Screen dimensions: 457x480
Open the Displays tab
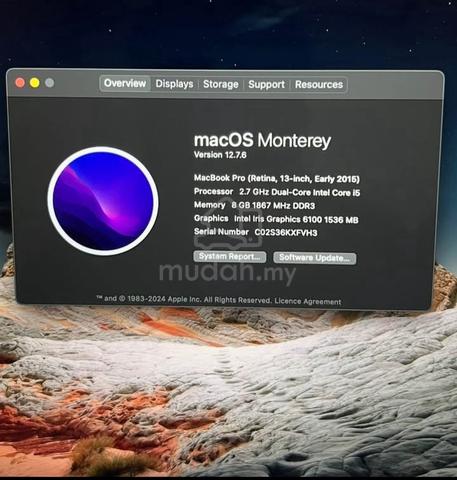tap(174, 84)
